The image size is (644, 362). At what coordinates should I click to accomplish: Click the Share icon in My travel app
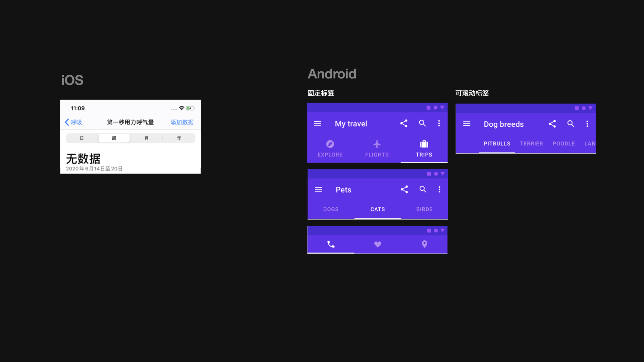pyautogui.click(x=404, y=123)
